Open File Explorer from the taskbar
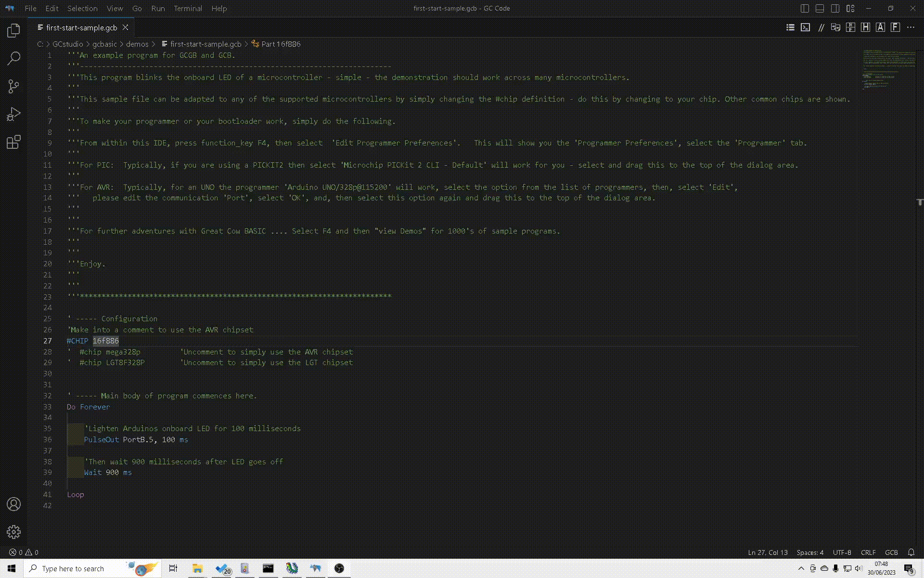Image resolution: width=924 pixels, height=578 pixels. 197,568
